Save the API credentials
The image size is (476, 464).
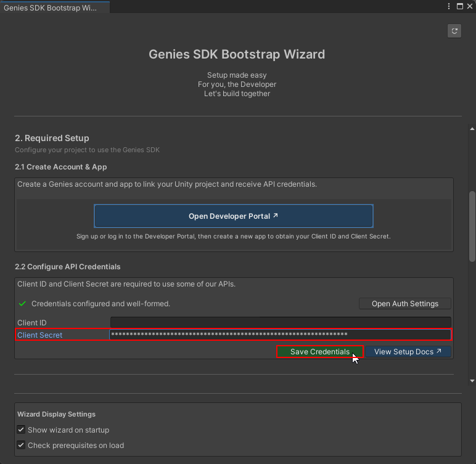(319, 352)
